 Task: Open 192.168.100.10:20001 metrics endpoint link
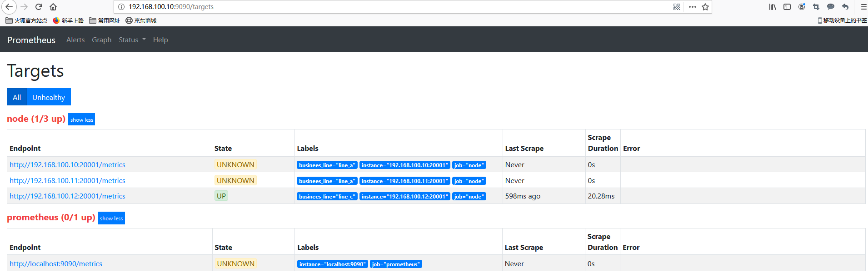coord(67,165)
